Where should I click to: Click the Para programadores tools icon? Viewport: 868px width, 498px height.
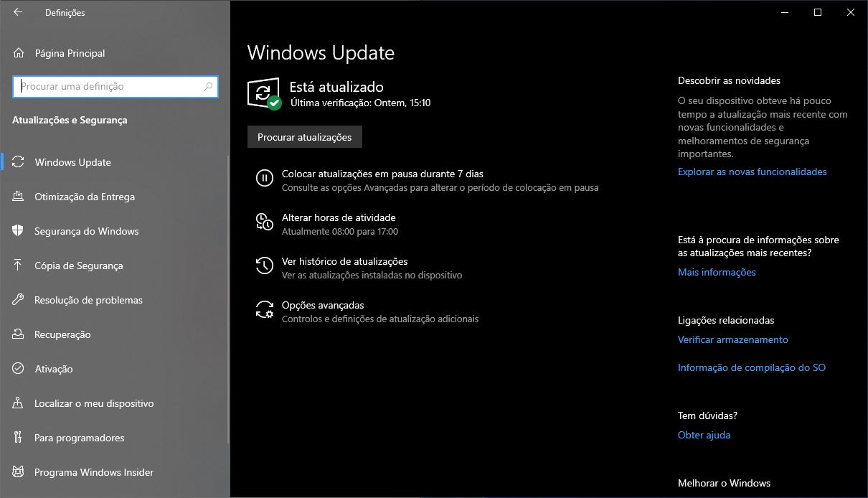19,438
